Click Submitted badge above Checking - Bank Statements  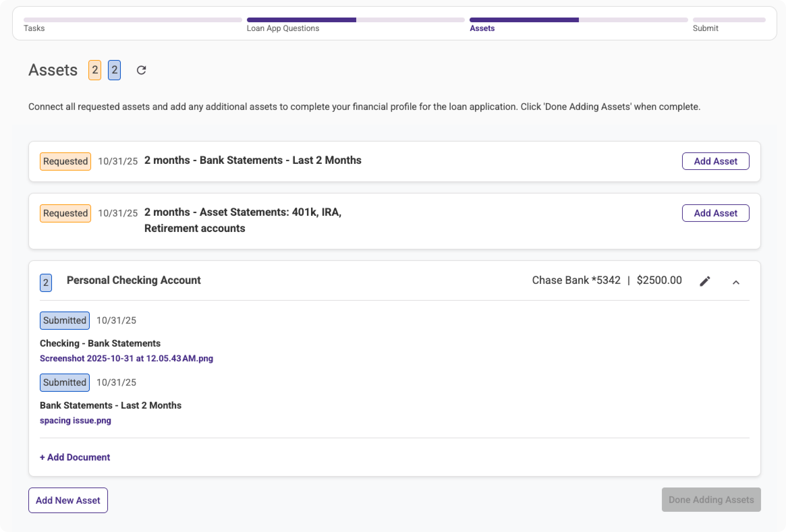coord(64,320)
